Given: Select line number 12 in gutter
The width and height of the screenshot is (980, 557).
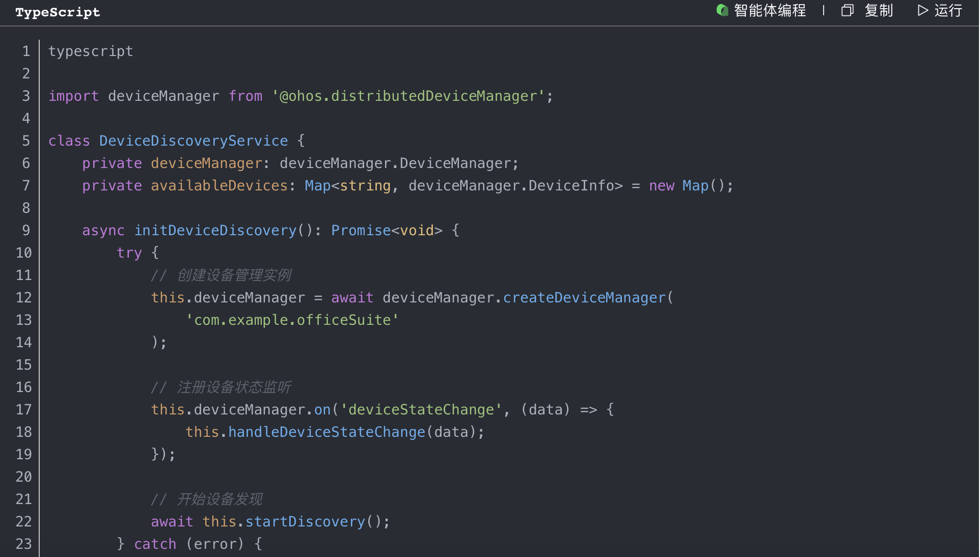Looking at the screenshot, I should point(23,298).
